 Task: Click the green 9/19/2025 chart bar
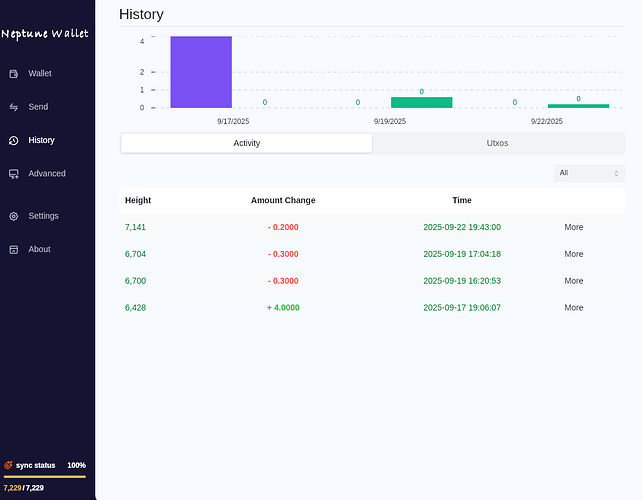pos(421,102)
